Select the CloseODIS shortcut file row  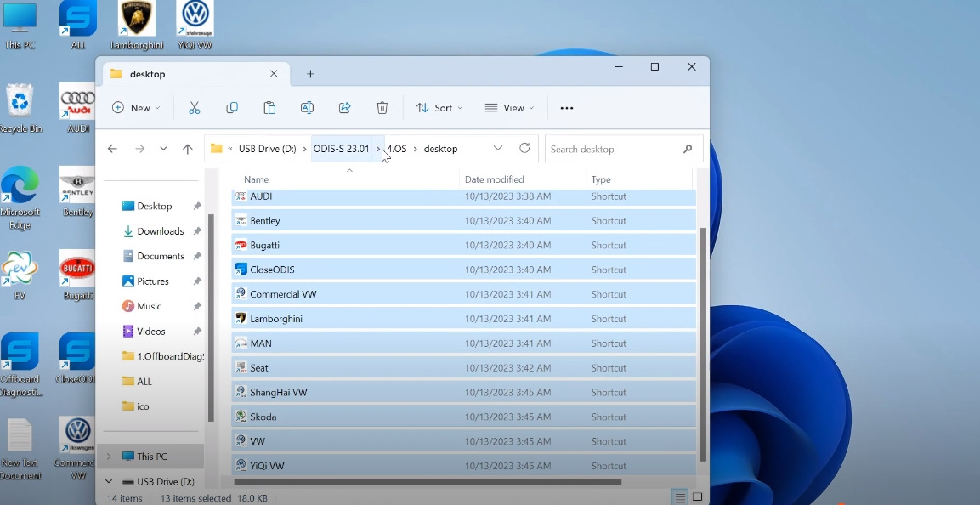click(x=463, y=270)
